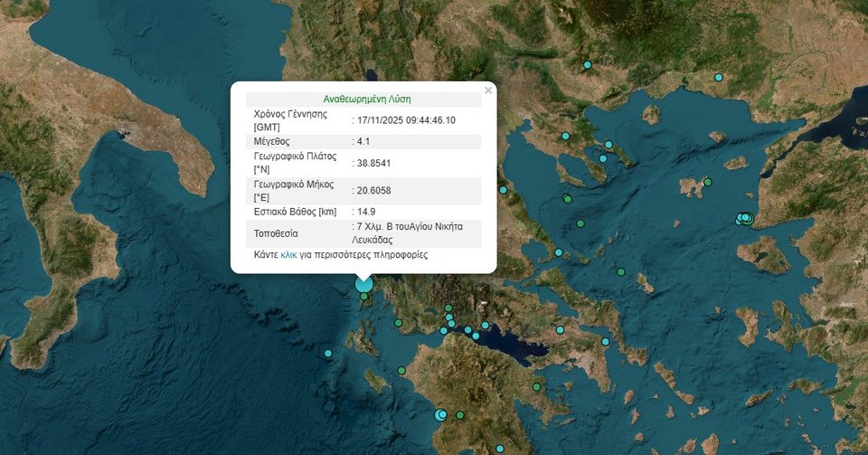The height and width of the screenshot is (455, 868).
Task: Select the green marker on Lesbos island
Action: 709,182
